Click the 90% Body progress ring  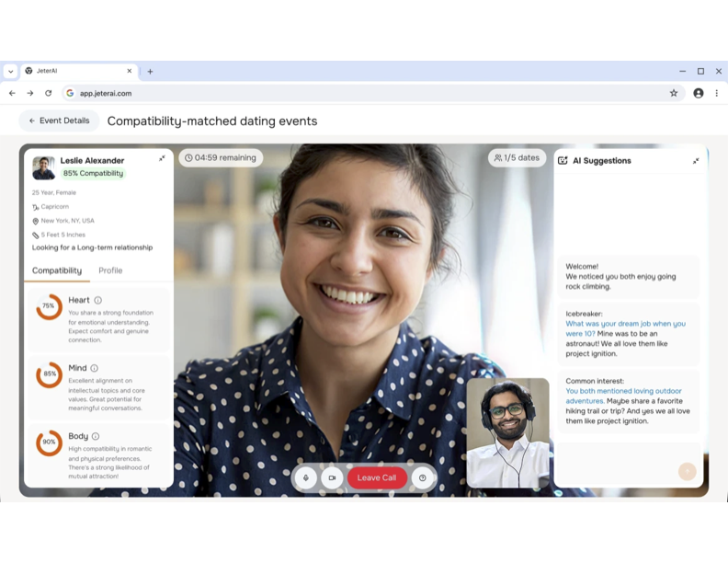49,442
